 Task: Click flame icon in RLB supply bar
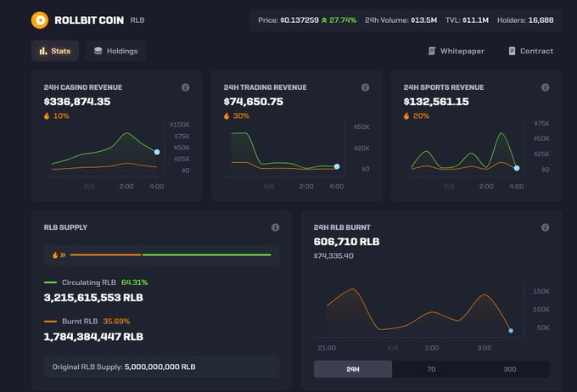[x=55, y=255]
